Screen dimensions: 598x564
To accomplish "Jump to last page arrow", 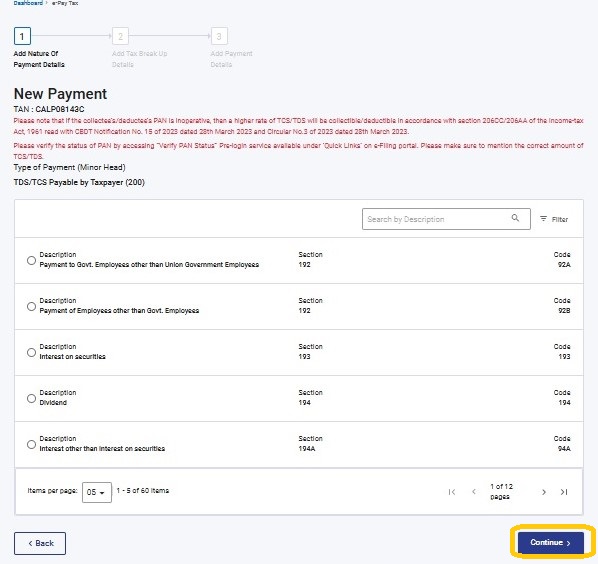I will point(564,492).
